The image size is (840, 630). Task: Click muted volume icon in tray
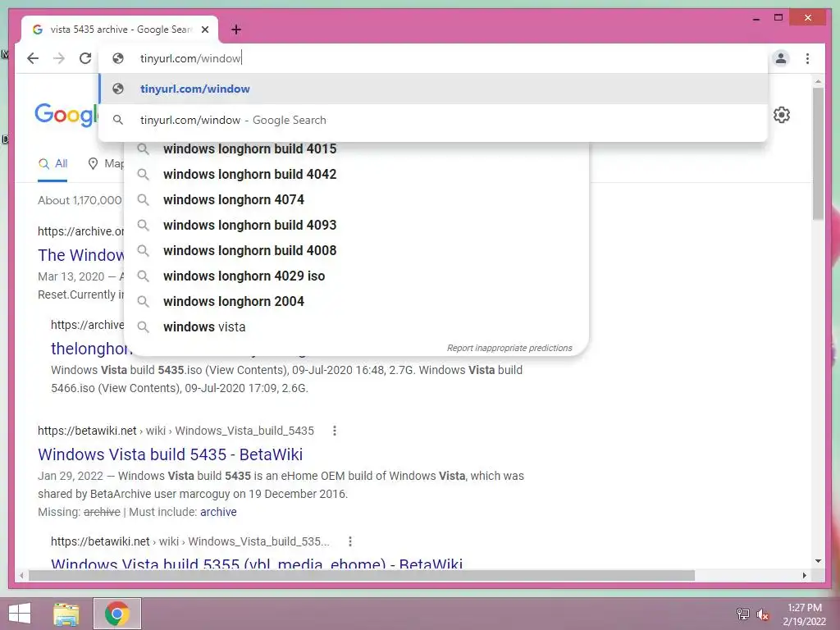point(762,614)
